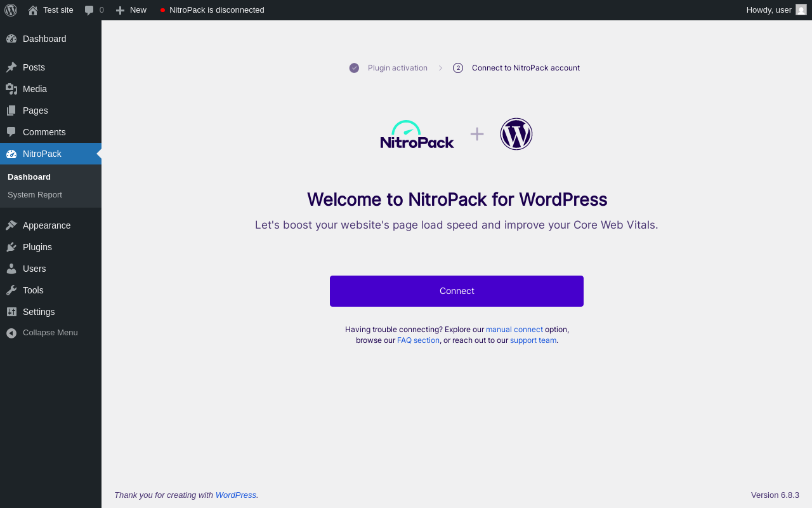
Task: Click the home icon beside Test site
Action: [33, 10]
